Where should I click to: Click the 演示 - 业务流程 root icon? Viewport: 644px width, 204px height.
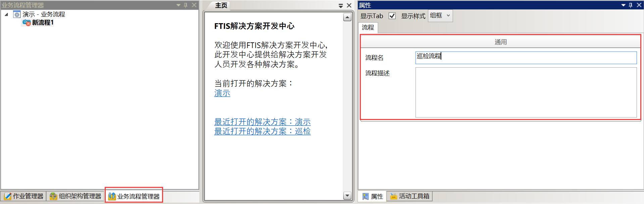17,14
